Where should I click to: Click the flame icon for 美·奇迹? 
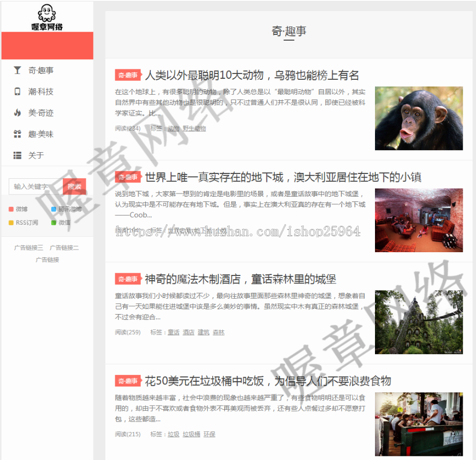[17, 113]
